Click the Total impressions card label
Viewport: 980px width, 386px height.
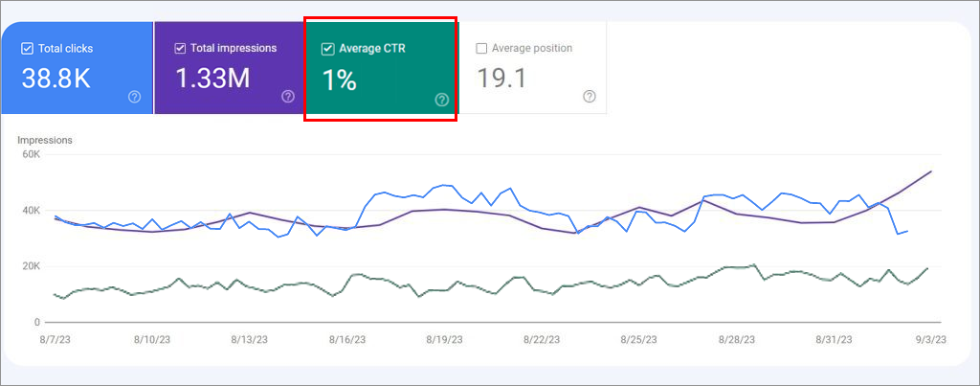click(234, 48)
